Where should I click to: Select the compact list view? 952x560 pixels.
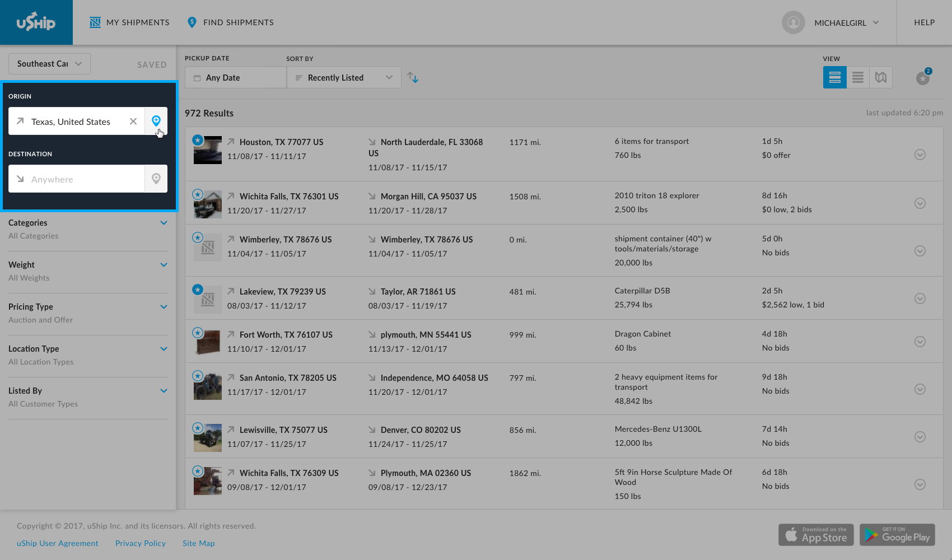[x=857, y=77]
